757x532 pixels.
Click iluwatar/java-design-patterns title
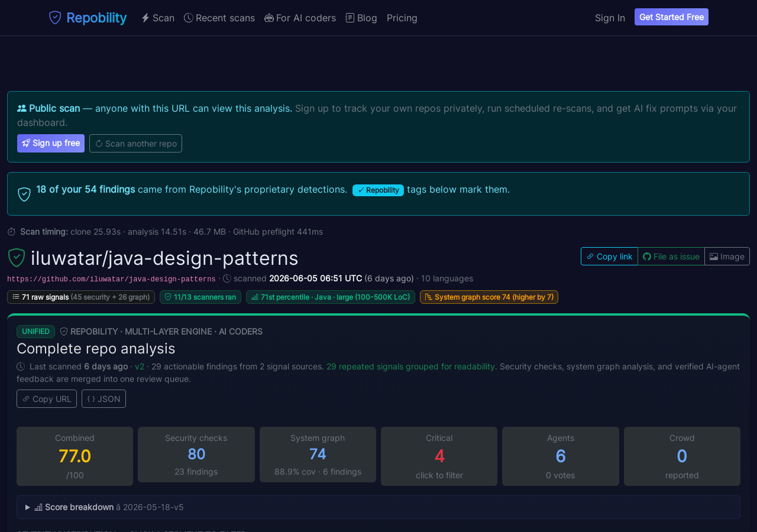(164, 258)
